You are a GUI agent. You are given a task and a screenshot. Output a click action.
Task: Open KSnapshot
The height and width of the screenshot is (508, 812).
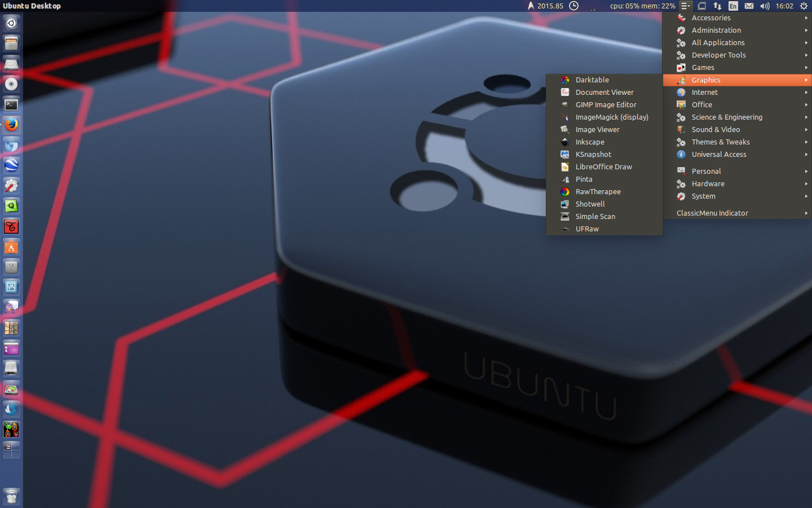pos(604,155)
